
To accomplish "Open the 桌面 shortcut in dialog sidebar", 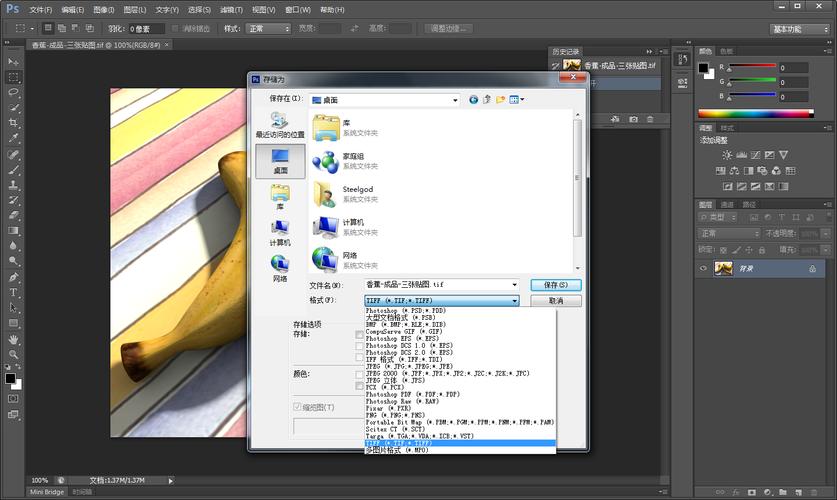I will coord(280,160).
